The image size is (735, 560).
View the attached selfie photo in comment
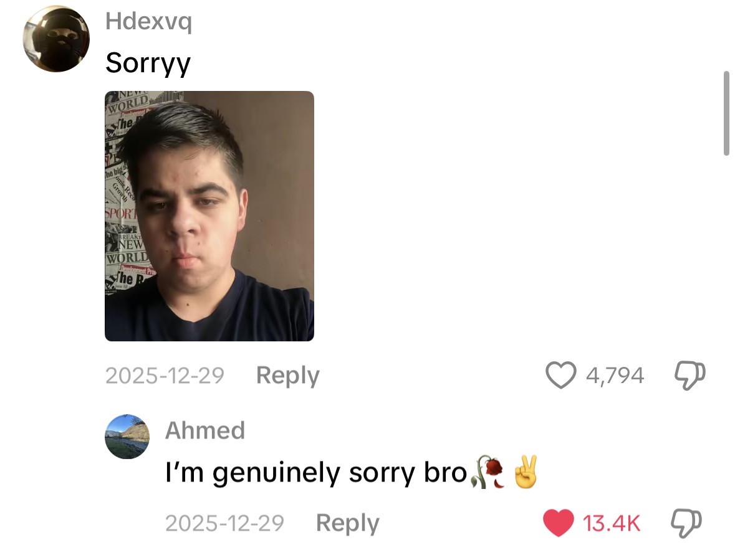point(209,216)
